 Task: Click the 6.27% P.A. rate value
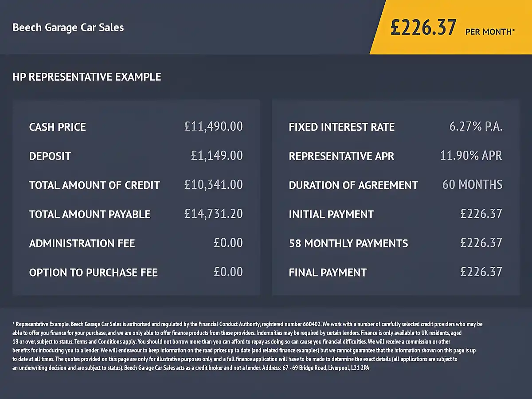click(x=476, y=127)
